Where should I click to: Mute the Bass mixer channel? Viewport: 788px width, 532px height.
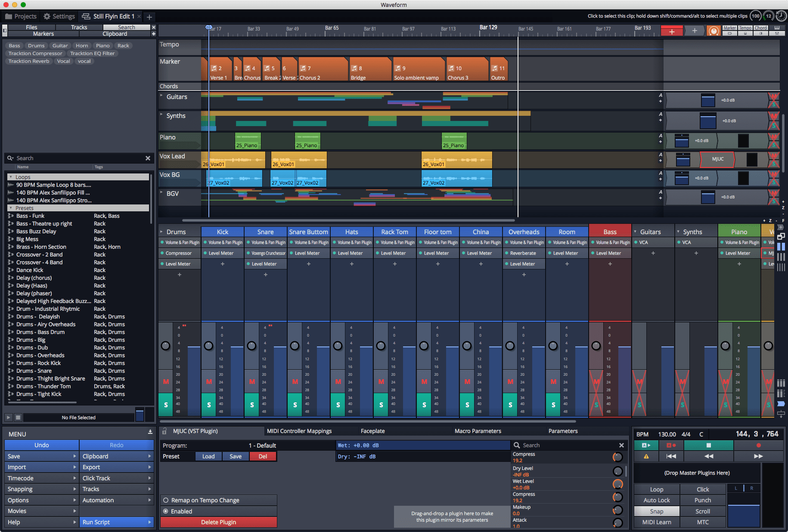click(x=596, y=382)
